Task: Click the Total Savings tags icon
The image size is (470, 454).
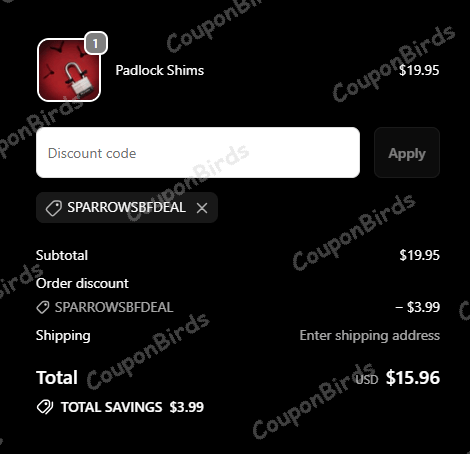Action: (x=45, y=407)
